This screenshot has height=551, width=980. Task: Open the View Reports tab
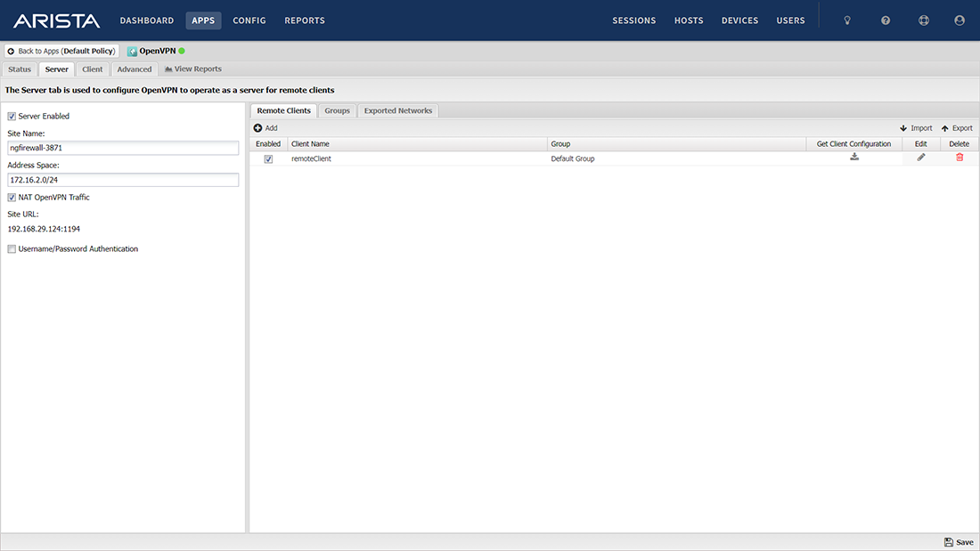(x=193, y=69)
